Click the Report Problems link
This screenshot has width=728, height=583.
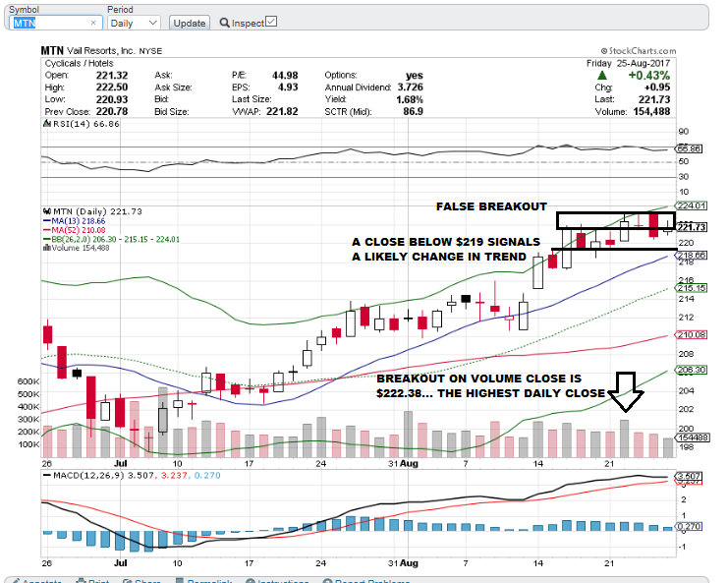coord(366,581)
